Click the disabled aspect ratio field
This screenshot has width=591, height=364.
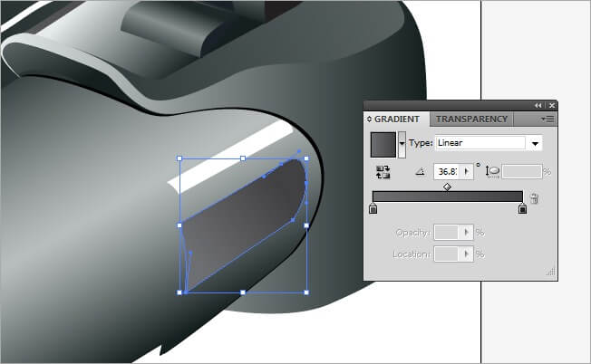point(522,172)
